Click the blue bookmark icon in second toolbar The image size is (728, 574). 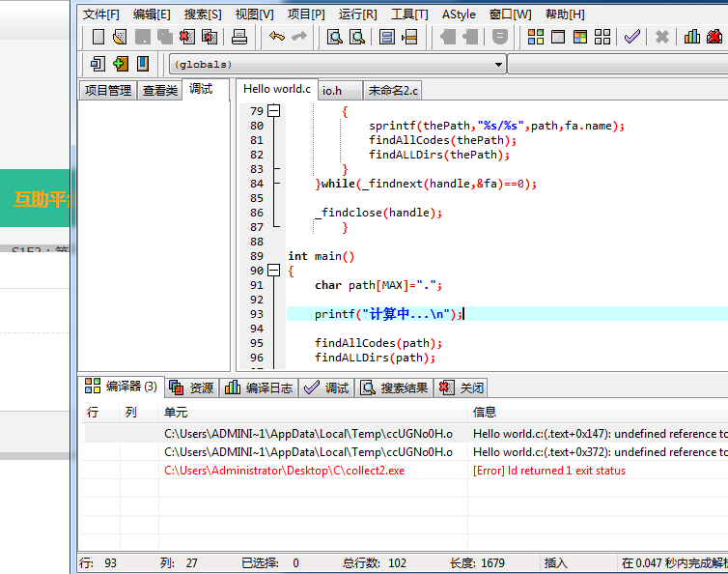click(x=143, y=64)
